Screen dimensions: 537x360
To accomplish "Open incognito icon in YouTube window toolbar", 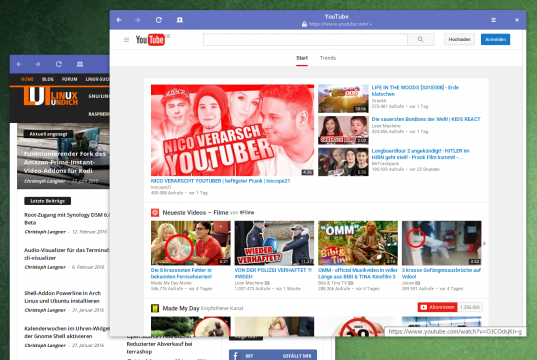I will [x=179, y=20].
